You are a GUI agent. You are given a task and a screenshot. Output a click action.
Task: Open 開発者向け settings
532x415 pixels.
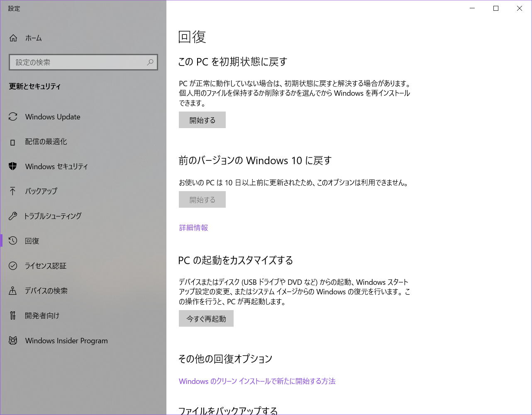click(x=83, y=315)
